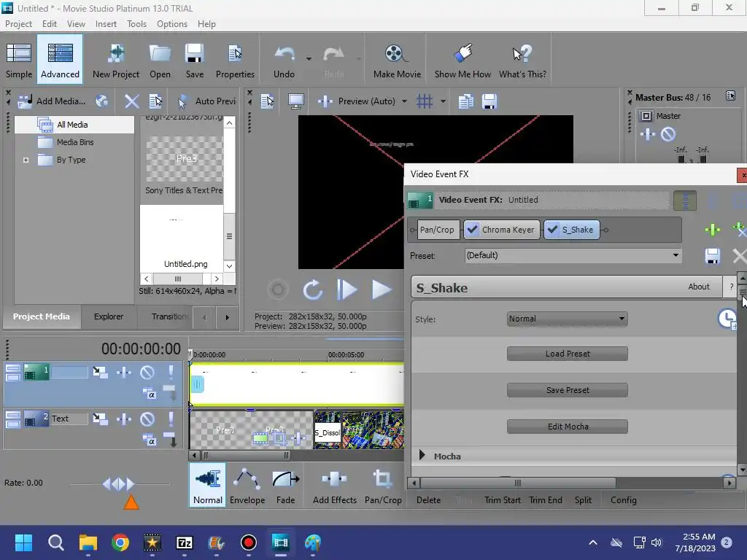Screen dimensions: 747x560
Task: Open Chrome from the taskbar
Action: 120,542
